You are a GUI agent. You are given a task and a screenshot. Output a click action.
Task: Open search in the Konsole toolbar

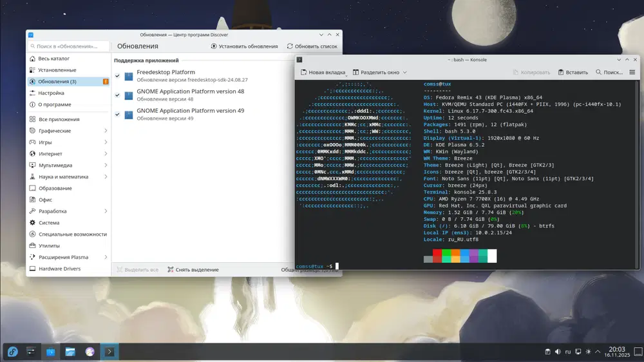(x=609, y=72)
